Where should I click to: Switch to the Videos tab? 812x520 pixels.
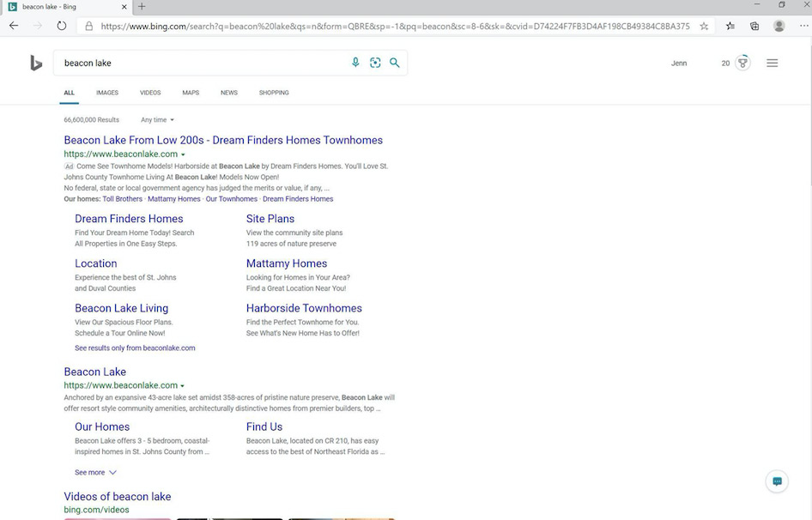(150, 93)
